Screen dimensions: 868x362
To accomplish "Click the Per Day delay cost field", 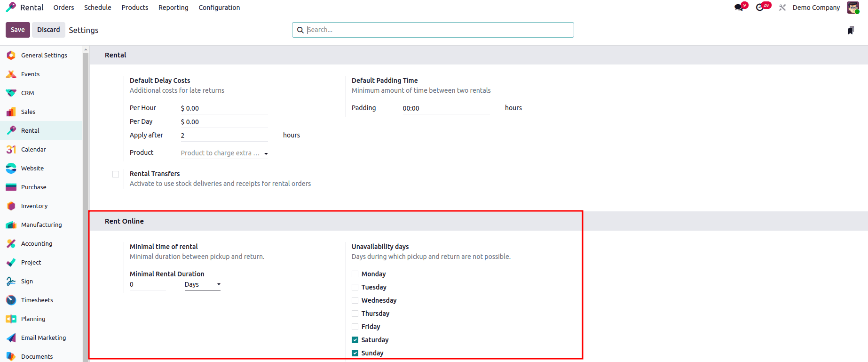I will click(224, 122).
